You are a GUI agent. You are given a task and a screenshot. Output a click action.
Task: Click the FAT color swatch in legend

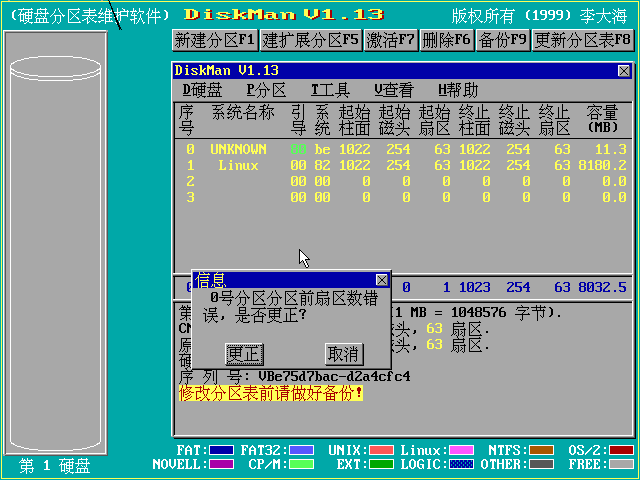221,450
